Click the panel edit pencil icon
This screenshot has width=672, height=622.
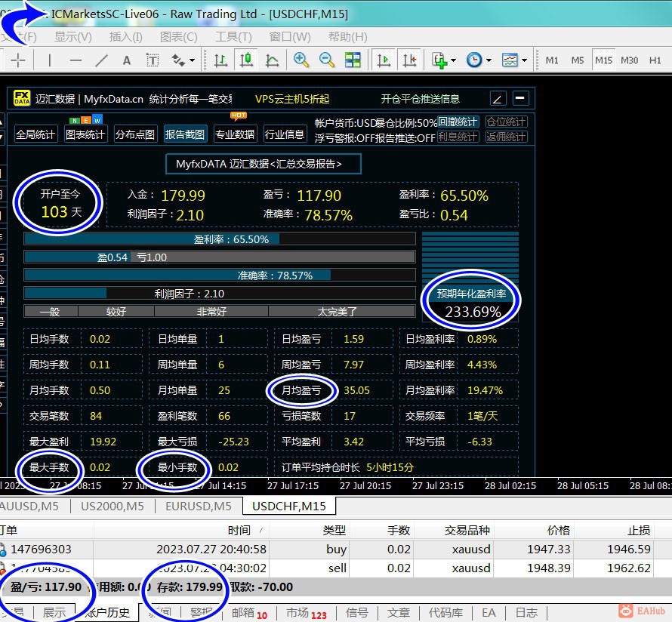(498, 99)
